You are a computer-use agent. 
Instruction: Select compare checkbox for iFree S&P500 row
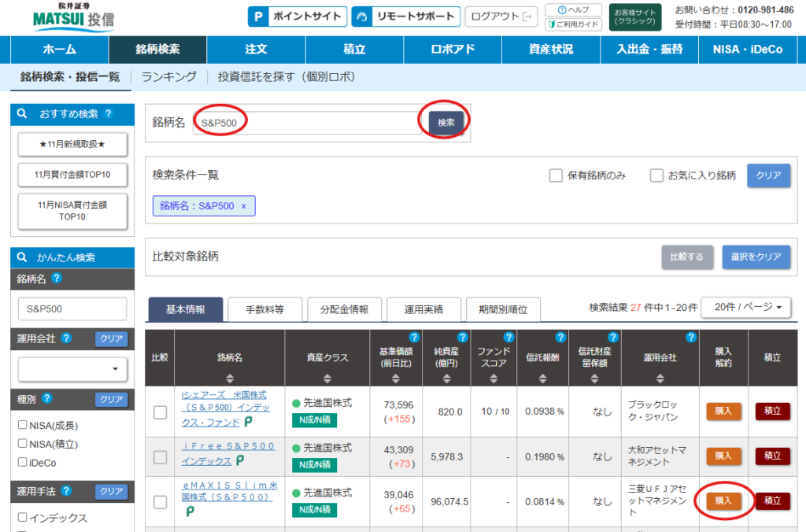click(x=160, y=456)
